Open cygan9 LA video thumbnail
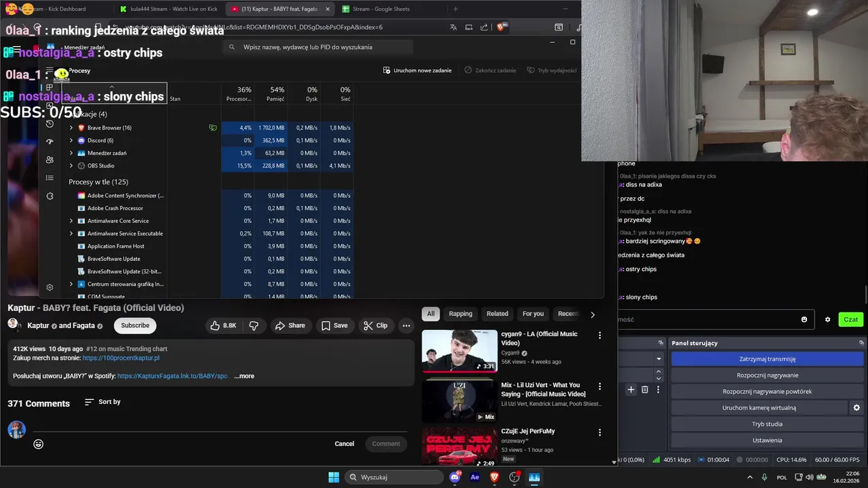Image resolution: width=868 pixels, height=488 pixels. tap(460, 350)
